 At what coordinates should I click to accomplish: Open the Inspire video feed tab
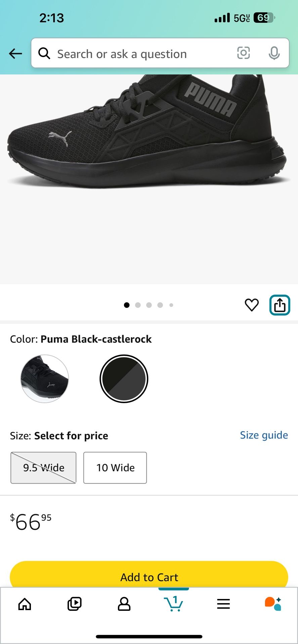pos(74,604)
